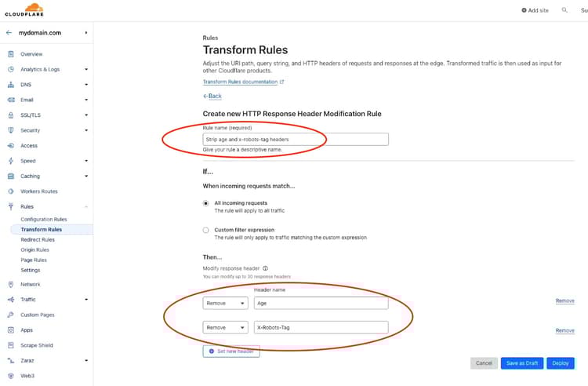Select Custom filter expression radio button
The image size is (588, 386).
(x=206, y=230)
